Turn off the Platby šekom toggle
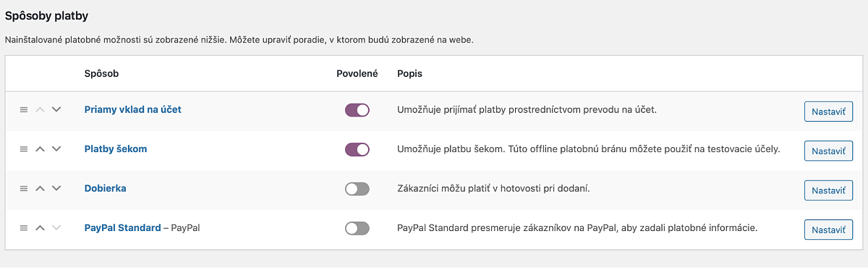This screenshot has width=868, height=268. 357,149
